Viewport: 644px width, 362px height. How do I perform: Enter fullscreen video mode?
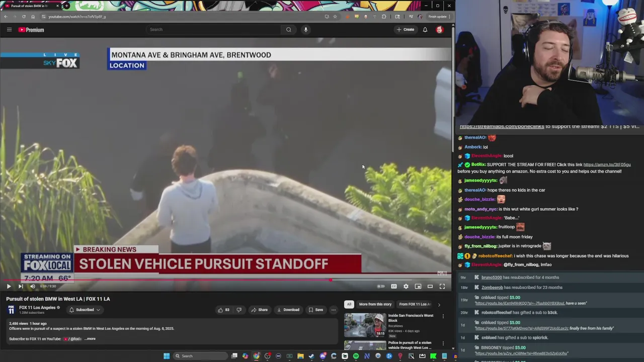pyautogui.click(x=442, y=286)
